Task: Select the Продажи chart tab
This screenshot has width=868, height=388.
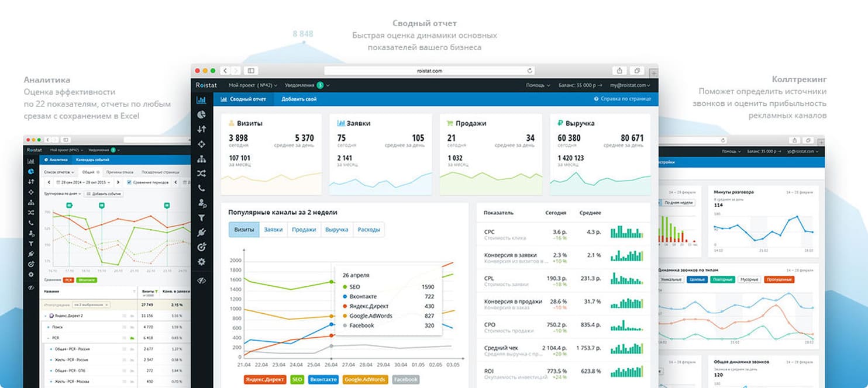Action: tap(304, 230)
